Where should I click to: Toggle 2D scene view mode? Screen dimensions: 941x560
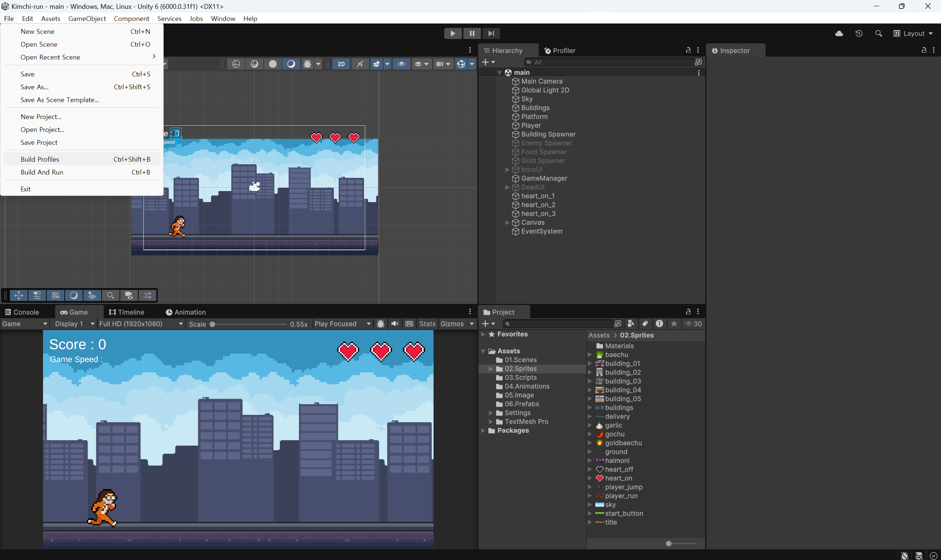(x=341, y=64)
